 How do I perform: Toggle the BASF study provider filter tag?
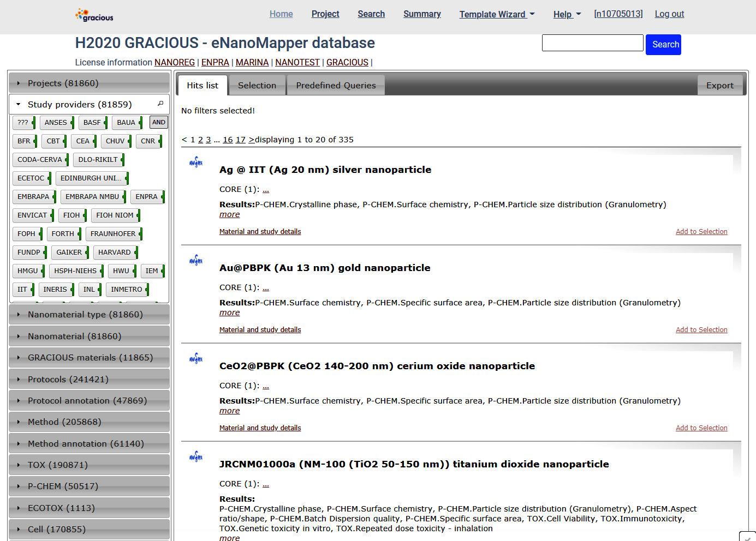point(92,123)
